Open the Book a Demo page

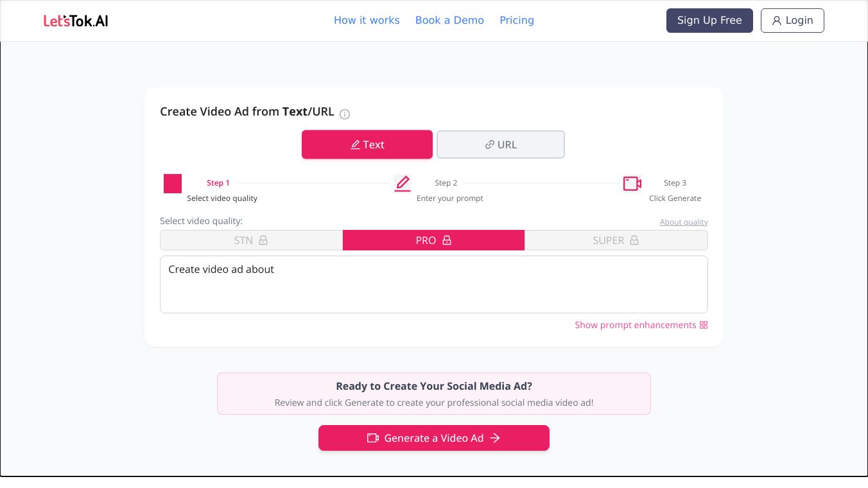[449, 21]
